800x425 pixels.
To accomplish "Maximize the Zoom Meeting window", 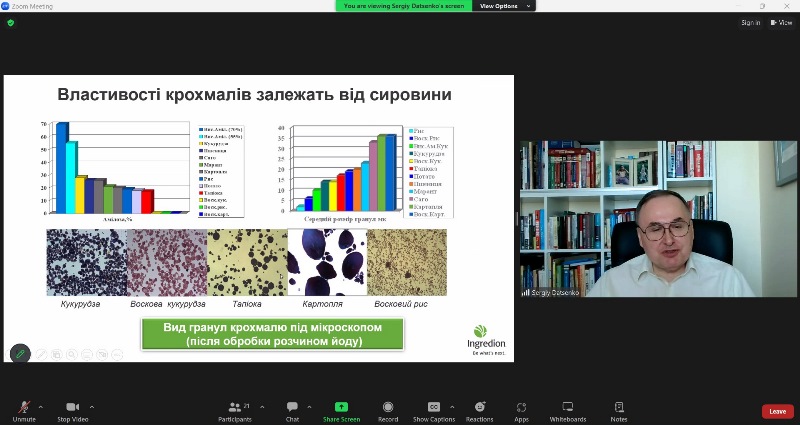I will pyautogui.click(x=762, y=6).
